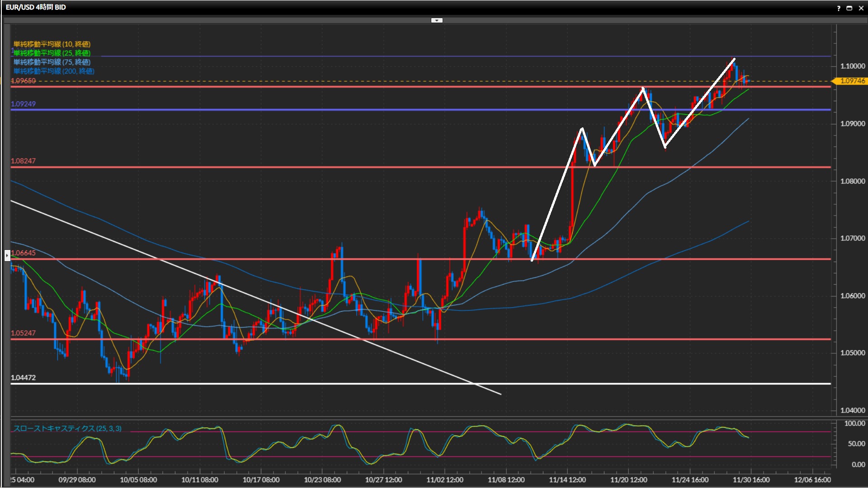Select the red 1.08247 horizontal line label
The image size is (868, 488).
23,161
